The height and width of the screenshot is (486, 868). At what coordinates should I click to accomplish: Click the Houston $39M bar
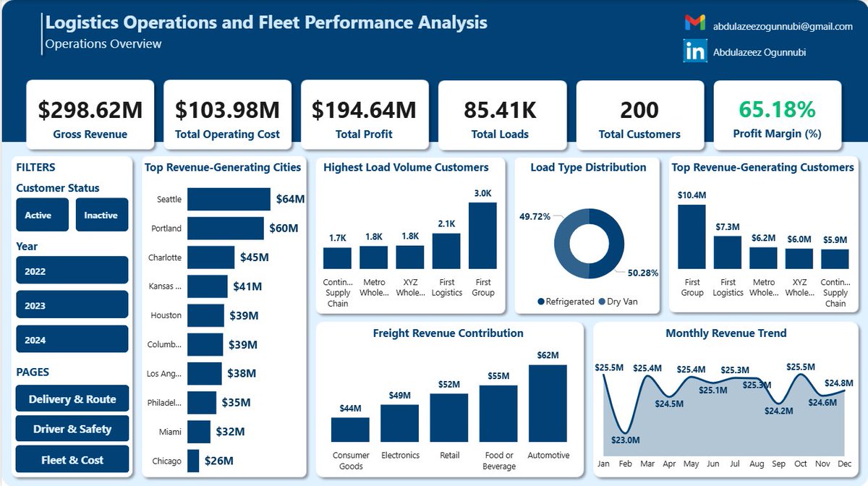tap(205, 315)
